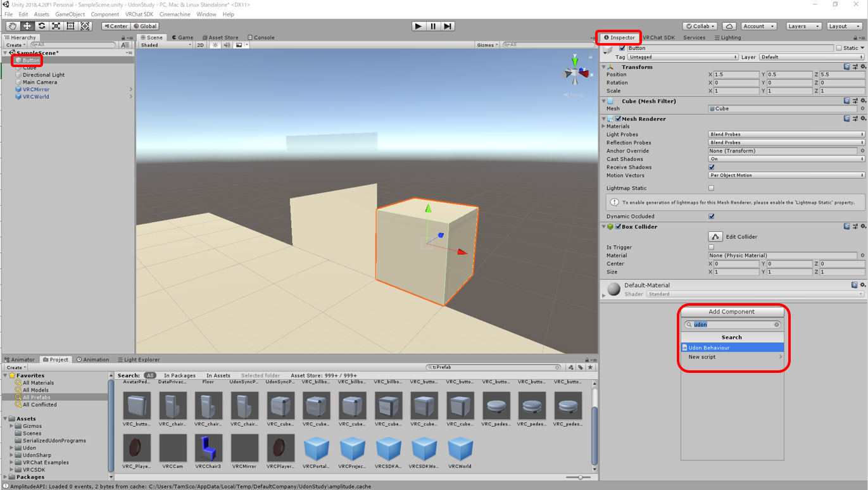Image resolution: width=868 pixels, height=490 pixels.
Task: Toggle the Center pivot button
Action: (116, 26)
